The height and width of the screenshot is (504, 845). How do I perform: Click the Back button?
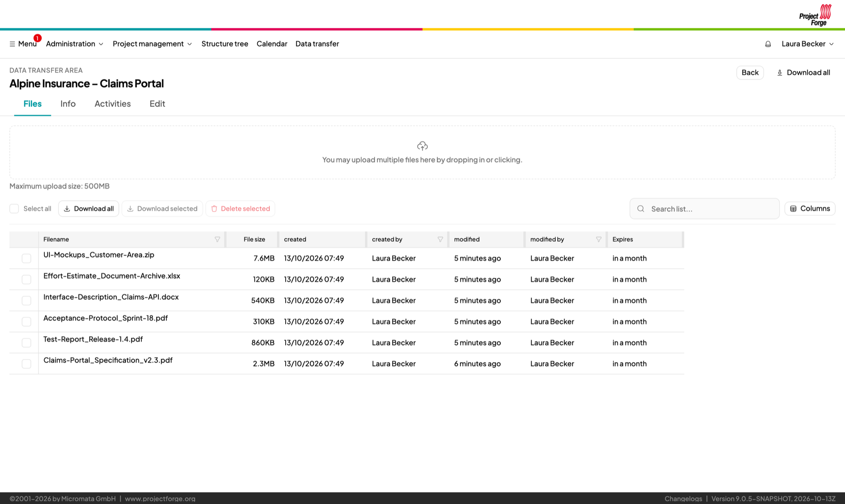(750, 73)
